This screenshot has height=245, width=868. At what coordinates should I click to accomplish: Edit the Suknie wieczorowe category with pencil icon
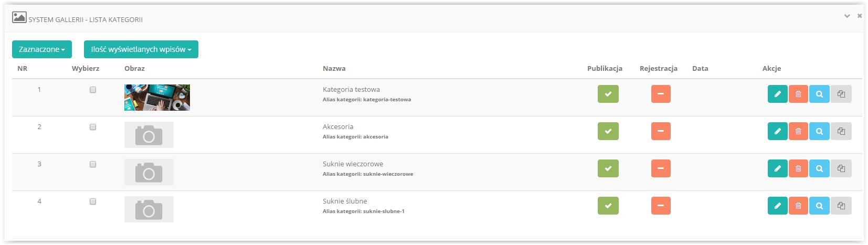tap(777, 168)
